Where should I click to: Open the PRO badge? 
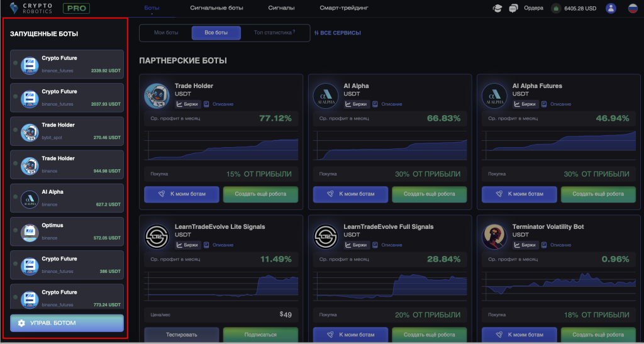pyautogui.click(x=76, y=8)
